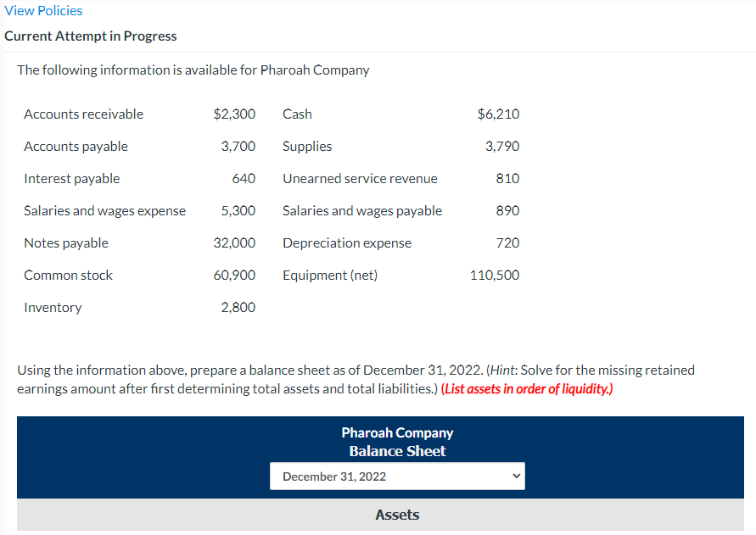This screenshot has height=535, width=756.
Task: Open the December 31, 2022 date dropdown
Action: (x=397, y=476)
